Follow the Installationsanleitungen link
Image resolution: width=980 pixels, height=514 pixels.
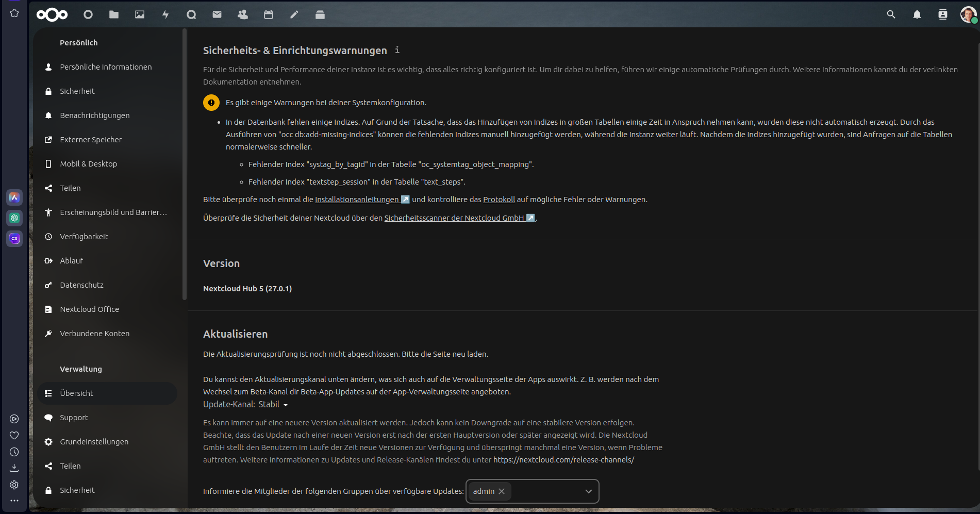(362, 200)
